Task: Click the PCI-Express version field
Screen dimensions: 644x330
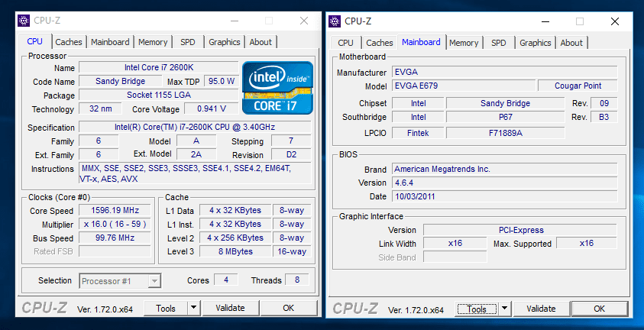Action: 520,230
